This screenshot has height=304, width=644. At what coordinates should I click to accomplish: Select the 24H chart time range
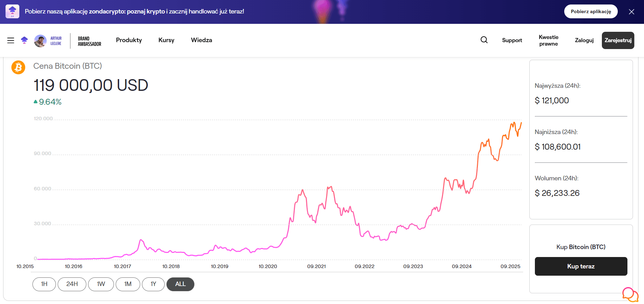pos(72,284)
